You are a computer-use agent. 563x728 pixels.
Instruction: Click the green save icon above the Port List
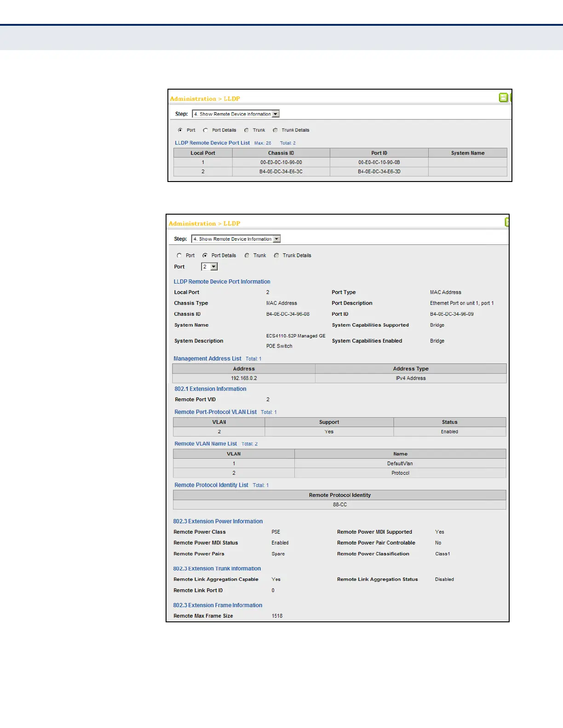tap(503, 97)
